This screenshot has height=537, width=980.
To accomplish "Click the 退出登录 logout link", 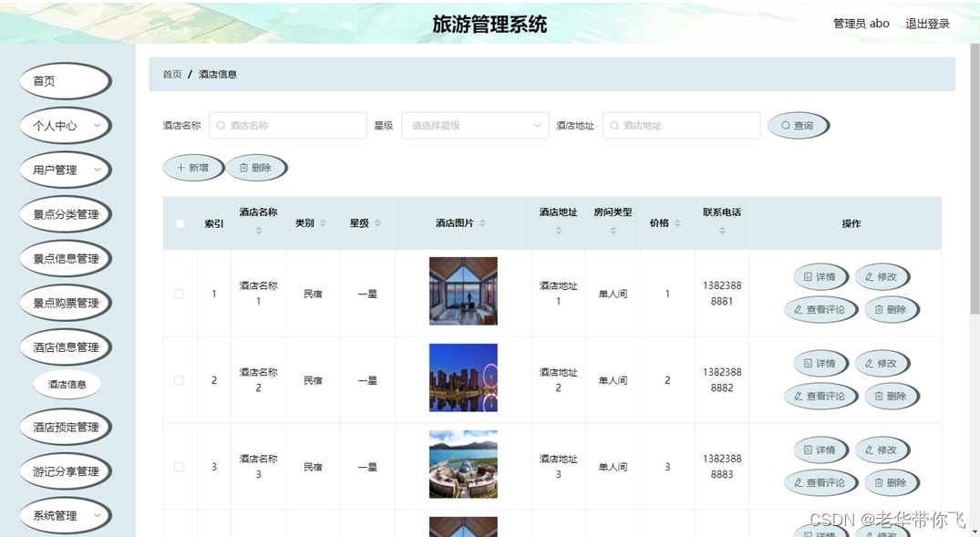I will point(927,24).
